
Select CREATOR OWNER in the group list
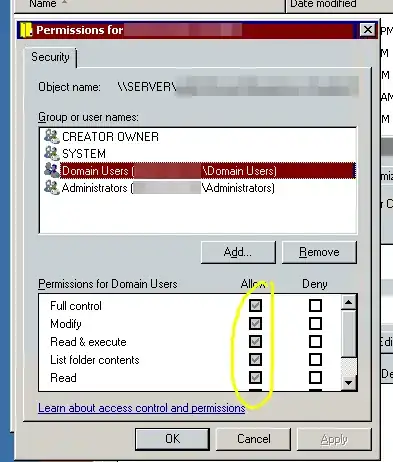point(110,137)
